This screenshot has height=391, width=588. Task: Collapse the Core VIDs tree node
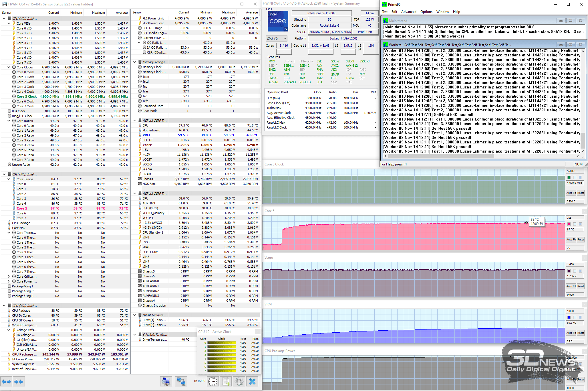(x=9, y=23)
